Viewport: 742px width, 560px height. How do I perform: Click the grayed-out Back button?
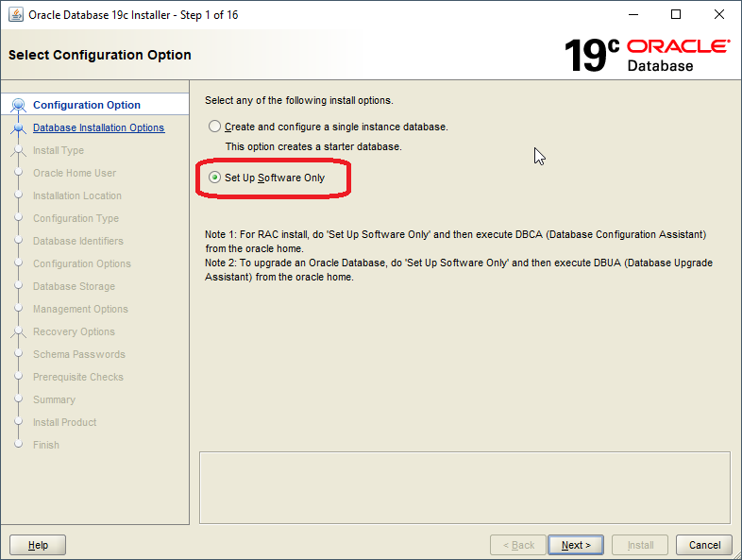pos(518,545)
